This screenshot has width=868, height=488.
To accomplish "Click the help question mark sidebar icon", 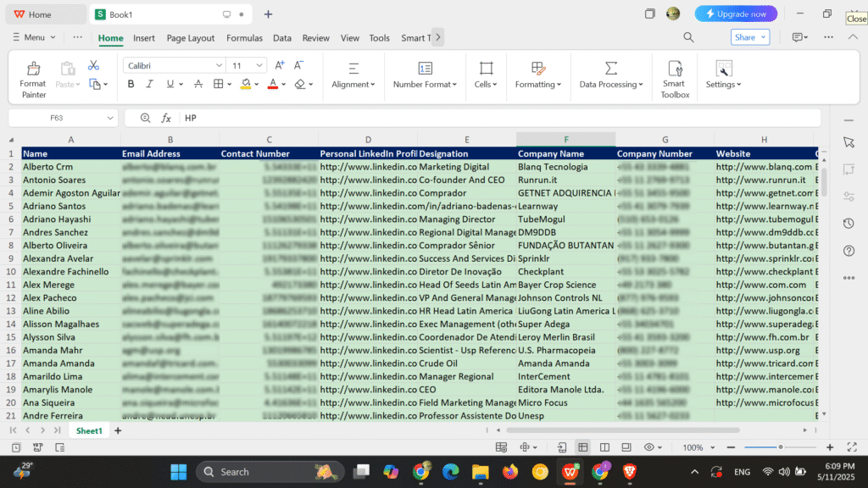I will (849, 251).
